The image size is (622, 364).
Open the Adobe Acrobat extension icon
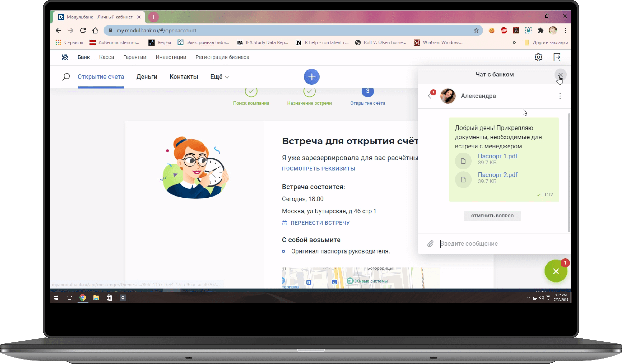[x=516, y=30]
